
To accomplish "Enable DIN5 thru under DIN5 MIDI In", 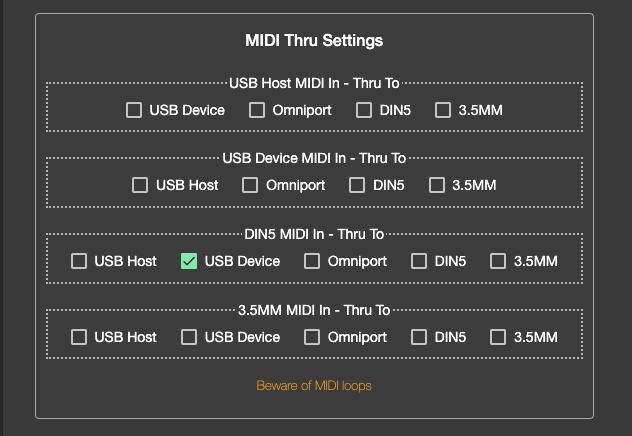I will pos(419,261).
